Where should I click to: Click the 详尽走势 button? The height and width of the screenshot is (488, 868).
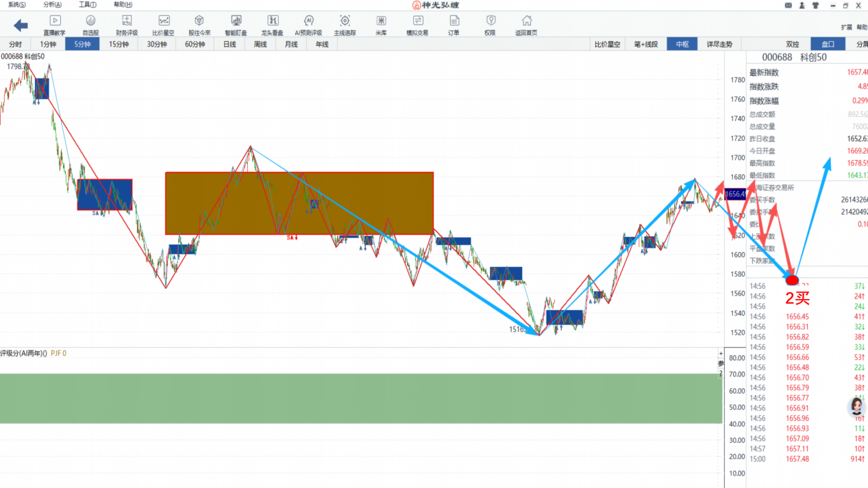click(719, 44)
